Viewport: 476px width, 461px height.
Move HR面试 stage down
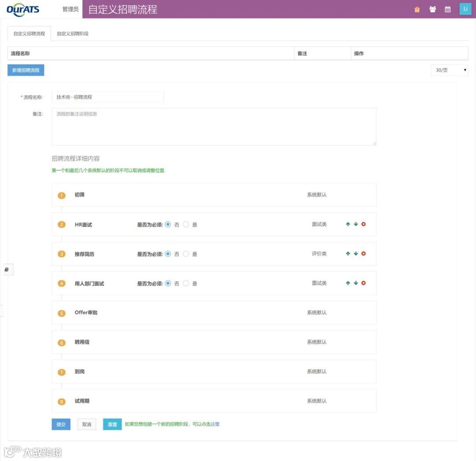tap(356, 224)
